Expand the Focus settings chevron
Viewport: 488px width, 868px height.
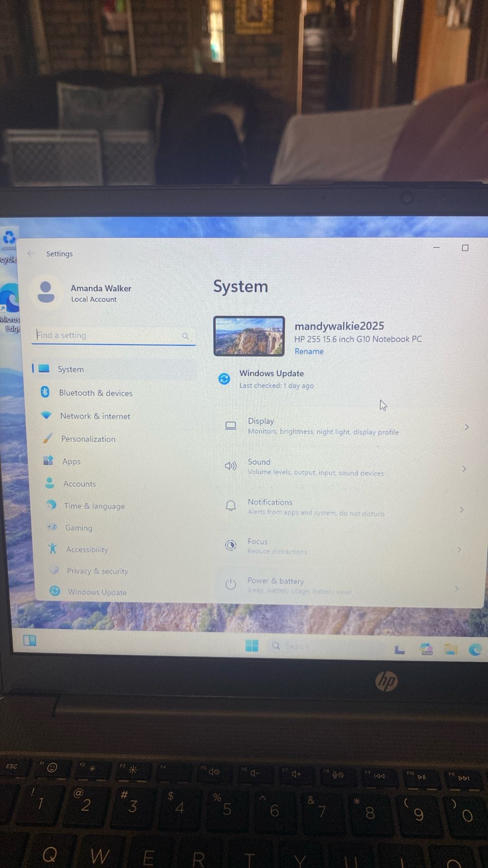pyautogui.click(x=459, y=549)
